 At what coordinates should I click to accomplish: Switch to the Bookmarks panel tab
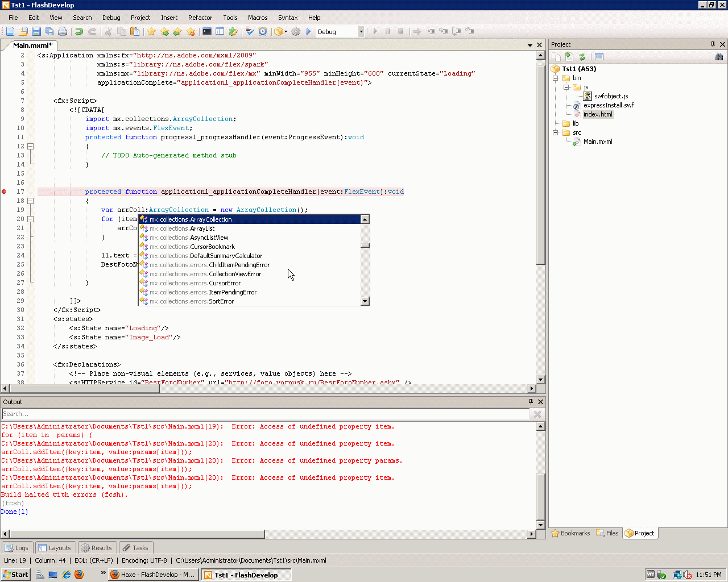pyautogui.click(x=570, y=533)
